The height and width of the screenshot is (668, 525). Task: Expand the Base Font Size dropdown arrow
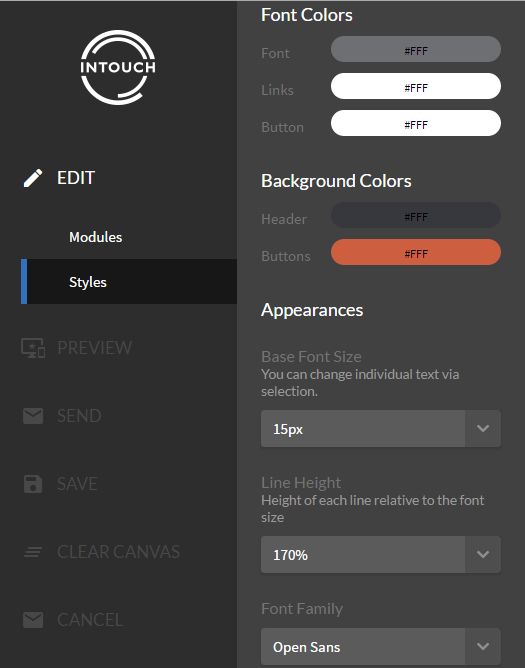point(483,429)
